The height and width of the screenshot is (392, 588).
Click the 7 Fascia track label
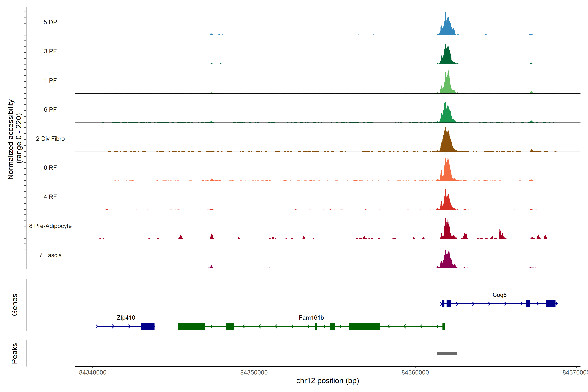tap(50, 255)
